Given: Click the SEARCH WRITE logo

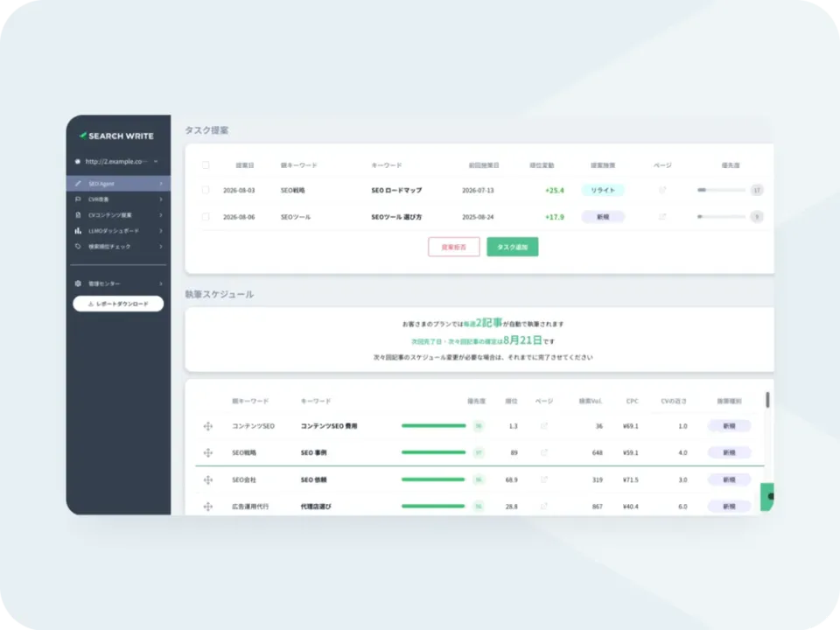Looking at the screenshot, I should pyautogui.click(x=116, y=136).
